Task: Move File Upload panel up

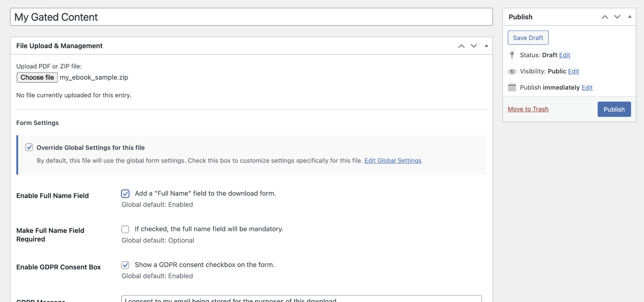Action: [x=461, y=46]
